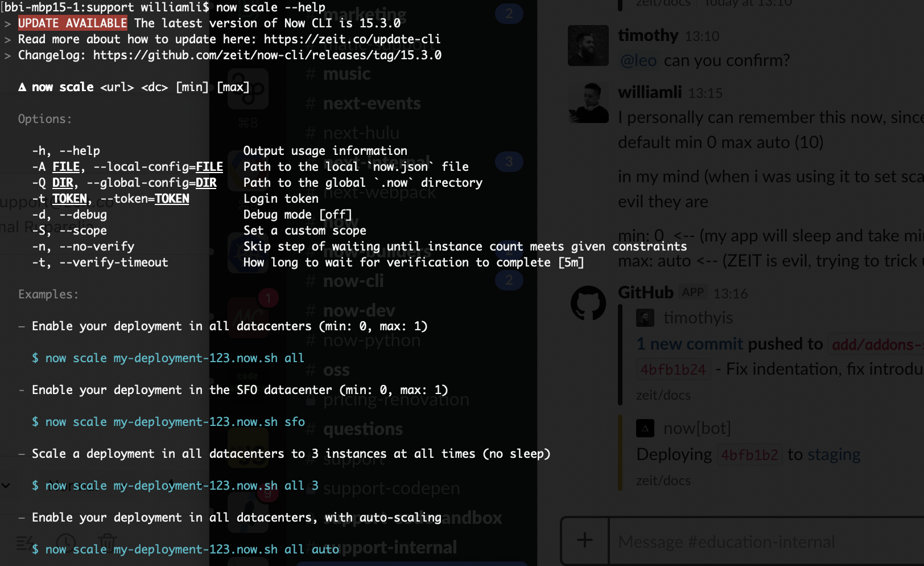
Task: Click the GitHub app Octocat avatar
Action: [x=588, y=303]
